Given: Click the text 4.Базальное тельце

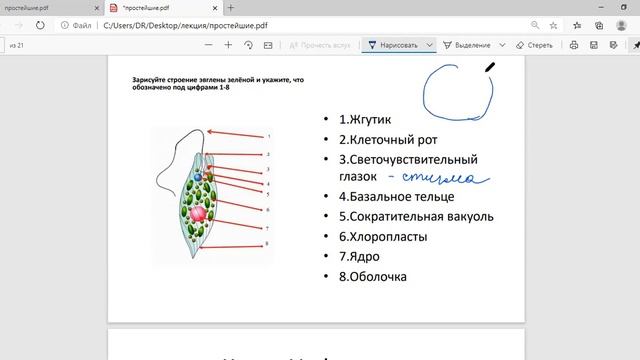Looking at the screenshot, I should coord(396,196).
